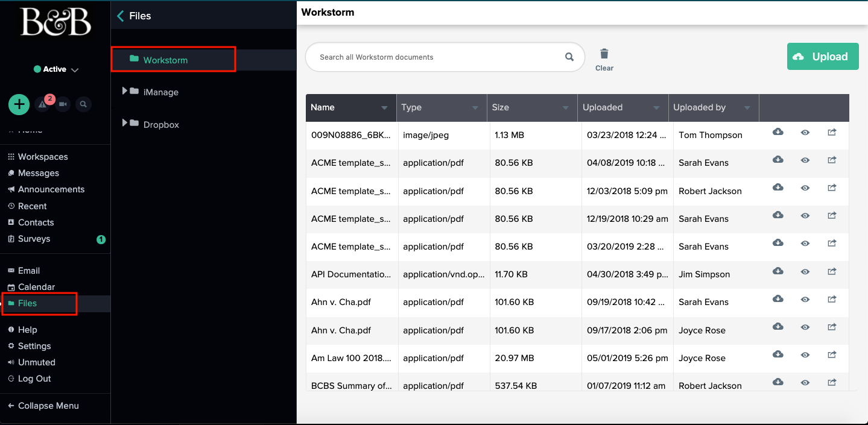Open Surveys in the sidebar
Screen dimensions: 868x425
click(29, 239)
